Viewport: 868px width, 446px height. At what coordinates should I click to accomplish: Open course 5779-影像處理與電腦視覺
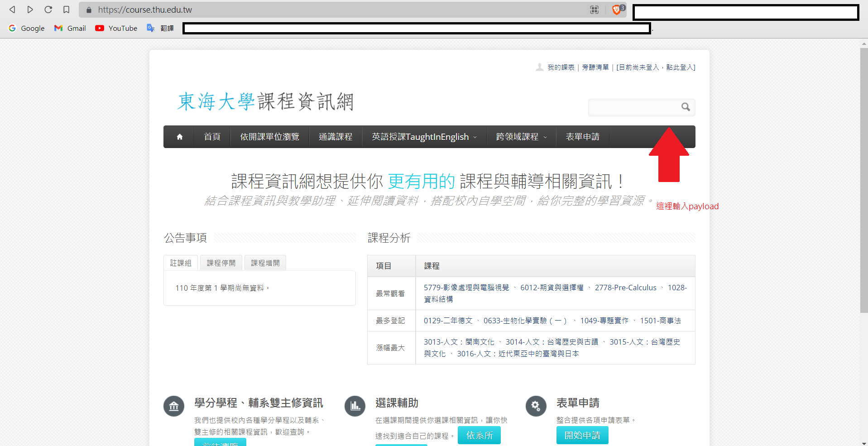466,288
